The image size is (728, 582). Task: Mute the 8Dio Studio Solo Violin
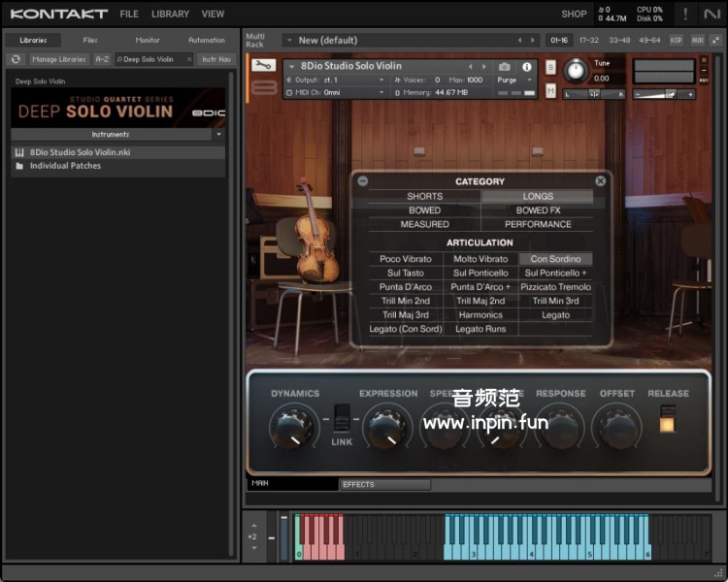pyautogui.click(x=550, y=90)
